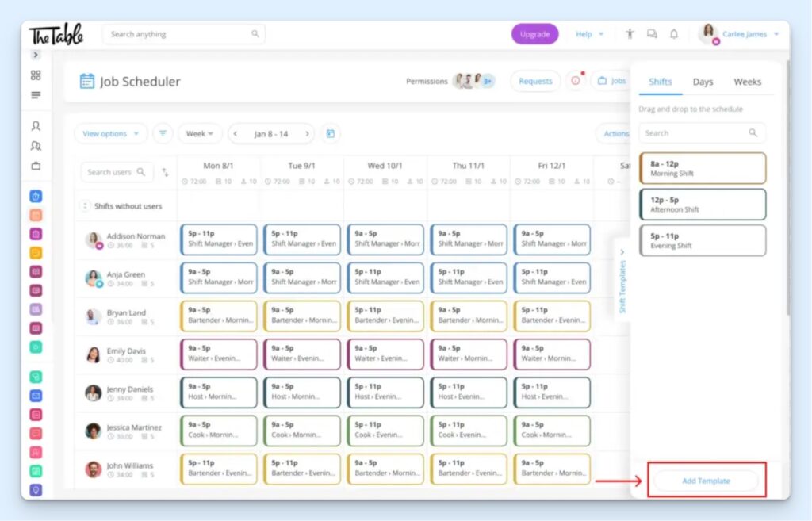Open the chat messages icon in top bar
The width and height of the screenshot is (812, 521).
click(653, 33)
